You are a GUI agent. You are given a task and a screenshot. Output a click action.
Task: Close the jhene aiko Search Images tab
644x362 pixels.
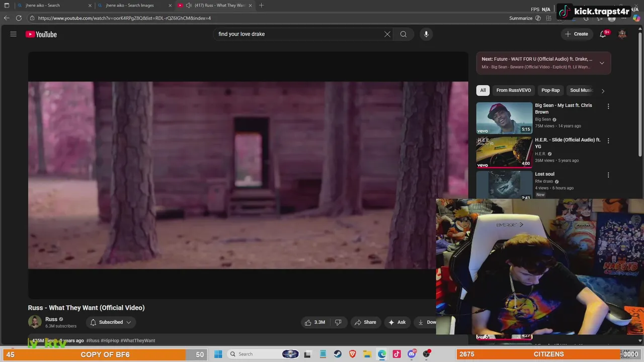pos(170,5)
